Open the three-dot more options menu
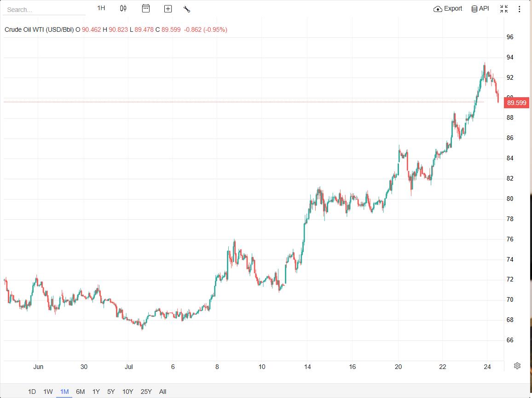The height and width of the screenshot is (398, 532). (519, 9)
